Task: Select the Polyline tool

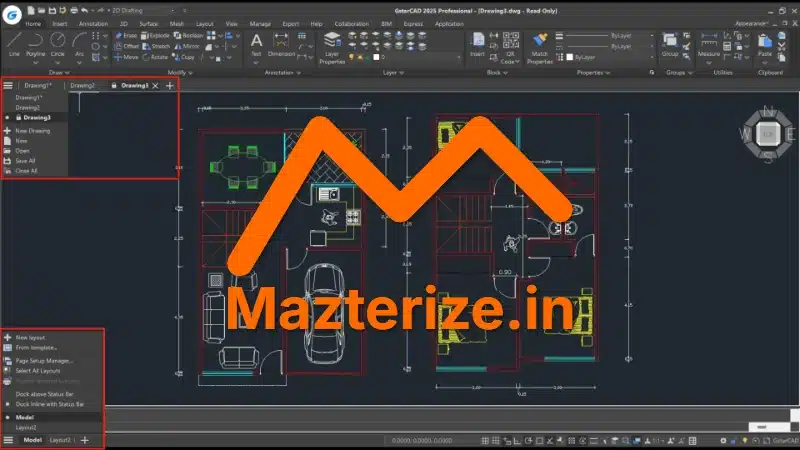Action: click(x=35, y=44)
